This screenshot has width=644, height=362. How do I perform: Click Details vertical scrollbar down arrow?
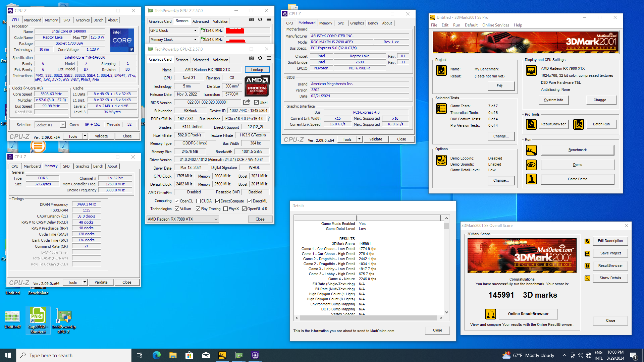(x=446, y=312)
